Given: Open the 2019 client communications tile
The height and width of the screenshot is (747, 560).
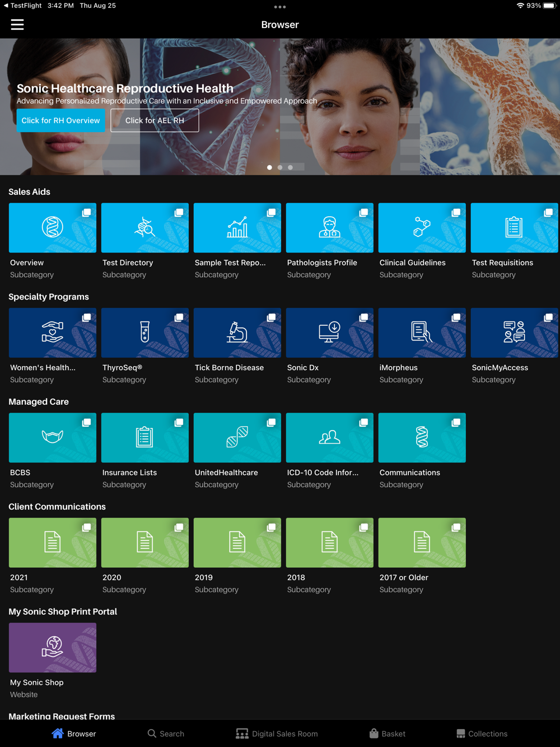Looking at the screenshot, I should (x=237, y=543).
